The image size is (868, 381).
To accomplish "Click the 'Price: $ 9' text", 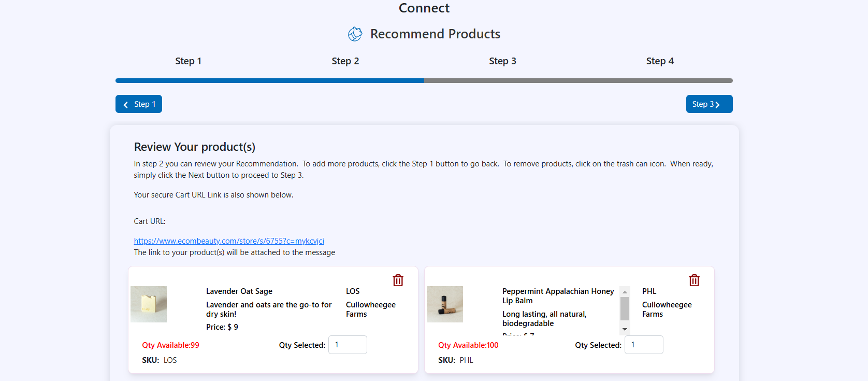I will 222,327.
